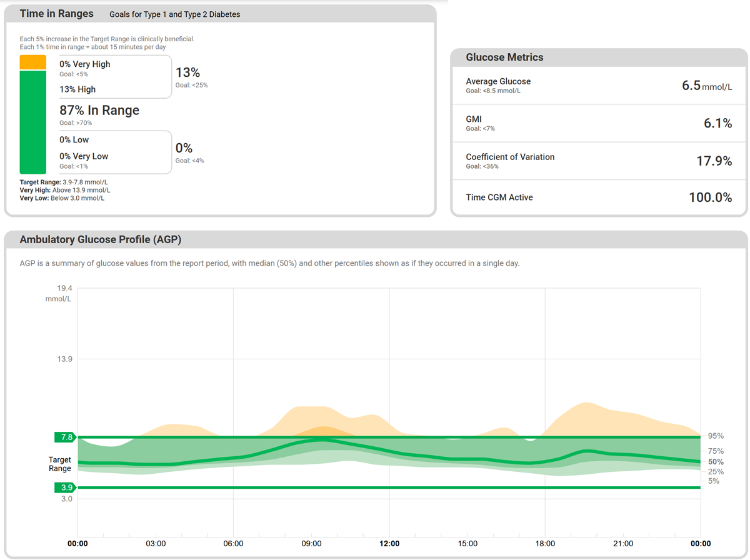Click the 21:00 time axis label

pos(623,544)
